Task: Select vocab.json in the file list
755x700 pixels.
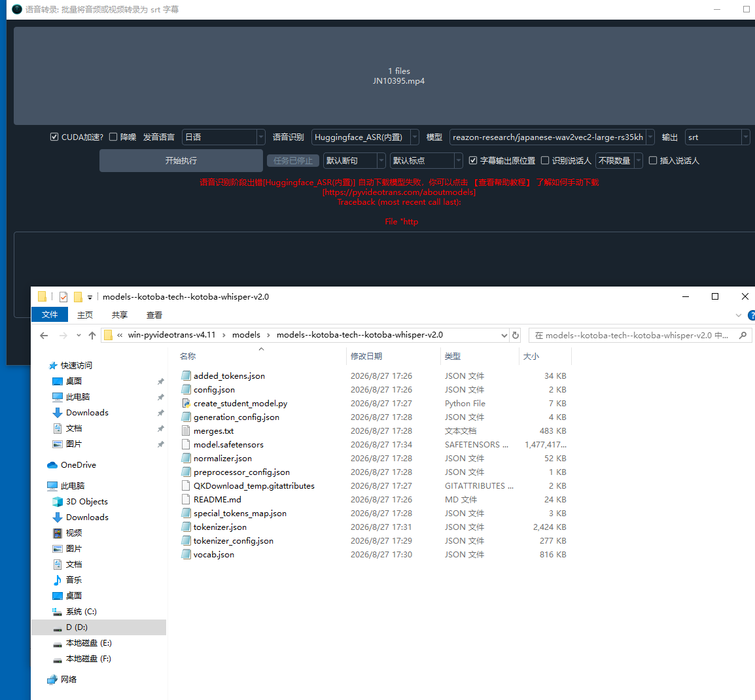Action: point(214,555)
